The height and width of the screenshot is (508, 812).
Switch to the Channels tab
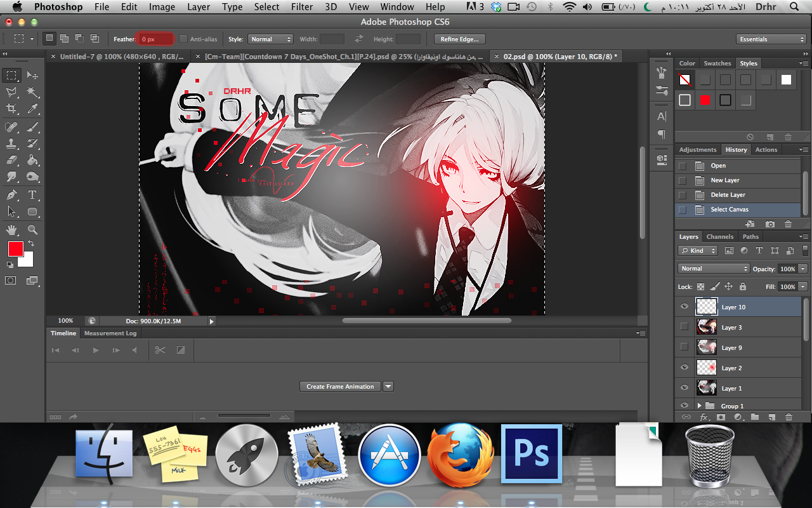(720, 237)
